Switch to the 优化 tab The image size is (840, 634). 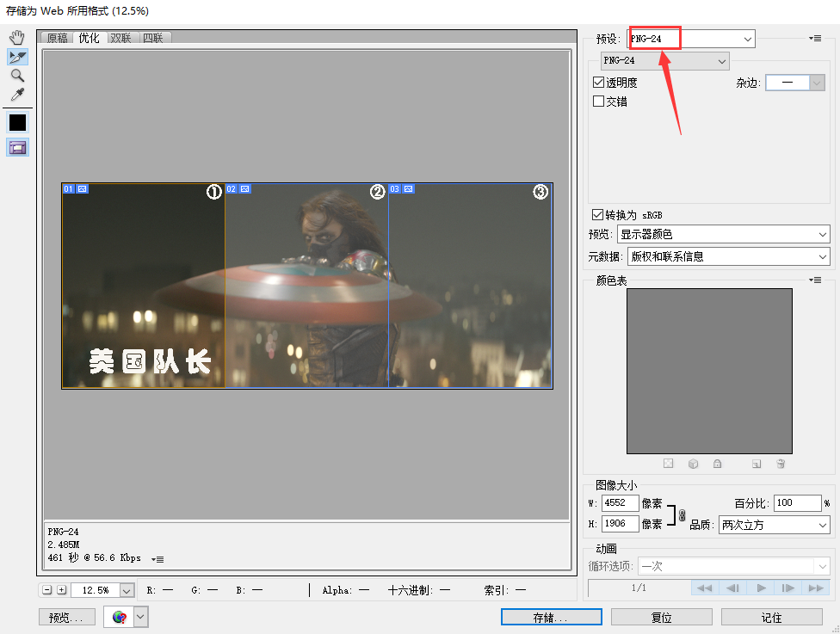(x=89, y=38)
